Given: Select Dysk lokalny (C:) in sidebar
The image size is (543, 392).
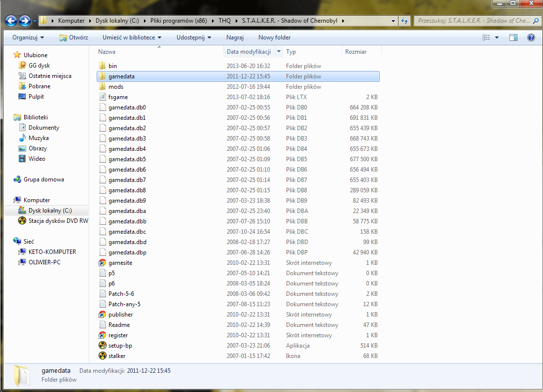Looking at the screenshot, I should (50, 211).
